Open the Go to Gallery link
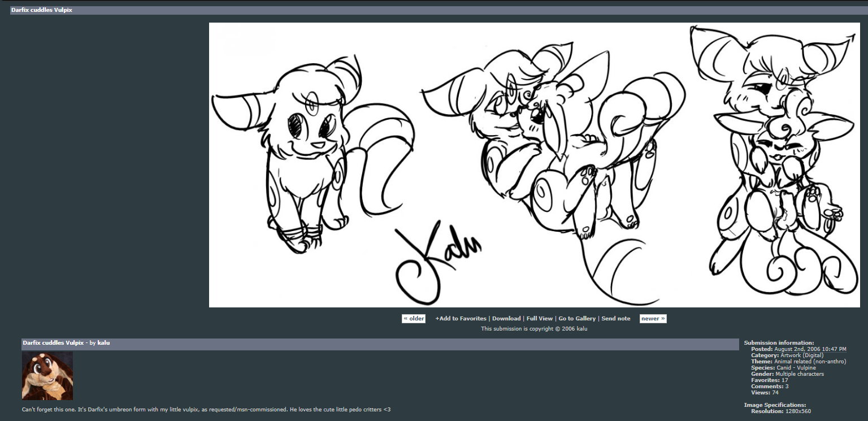 point(577,319)
